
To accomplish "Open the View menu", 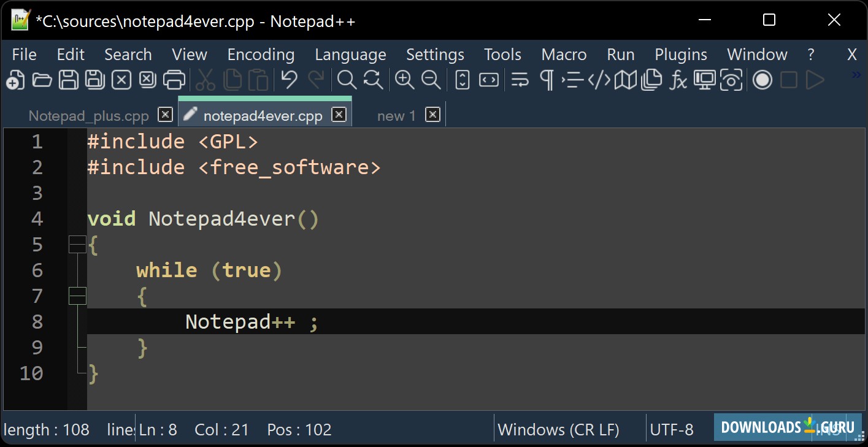I will [190, 55].
